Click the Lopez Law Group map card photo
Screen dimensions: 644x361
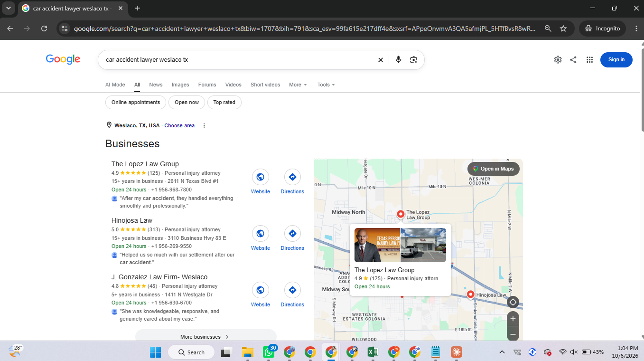point(400,245)
